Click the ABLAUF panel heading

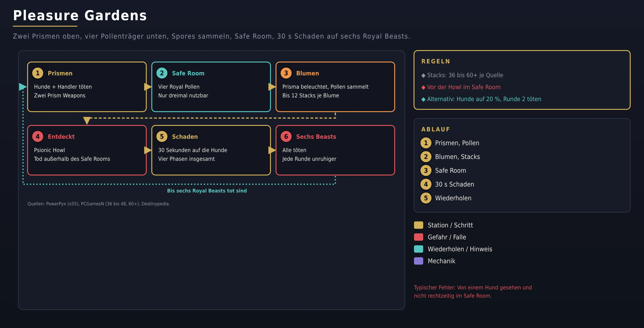(x=435, y=129)
